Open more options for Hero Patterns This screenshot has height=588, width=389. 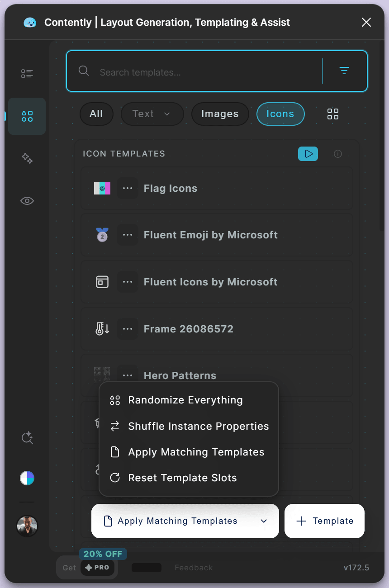pos(128,375)
